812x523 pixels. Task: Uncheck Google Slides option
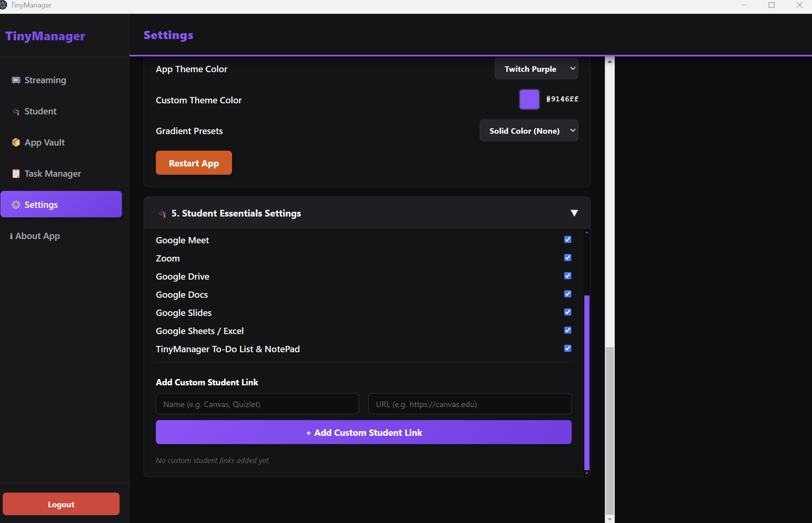pos(568,312)
